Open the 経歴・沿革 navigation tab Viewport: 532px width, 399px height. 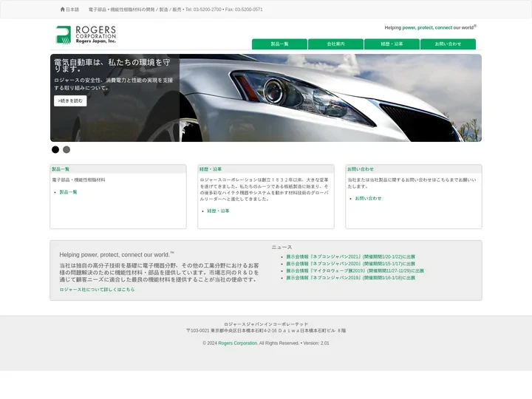[392, 44]
